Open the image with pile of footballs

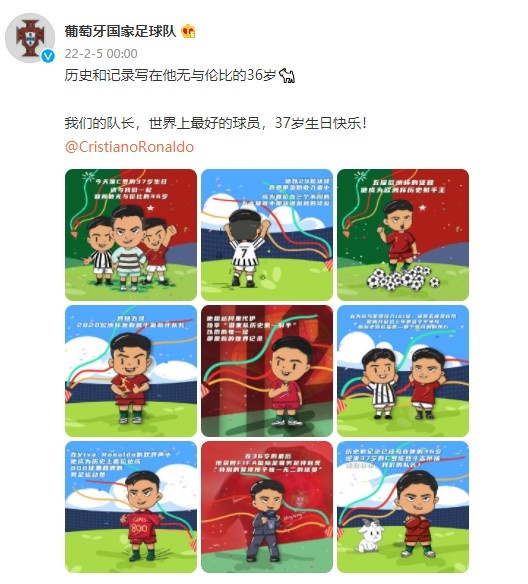403,235
